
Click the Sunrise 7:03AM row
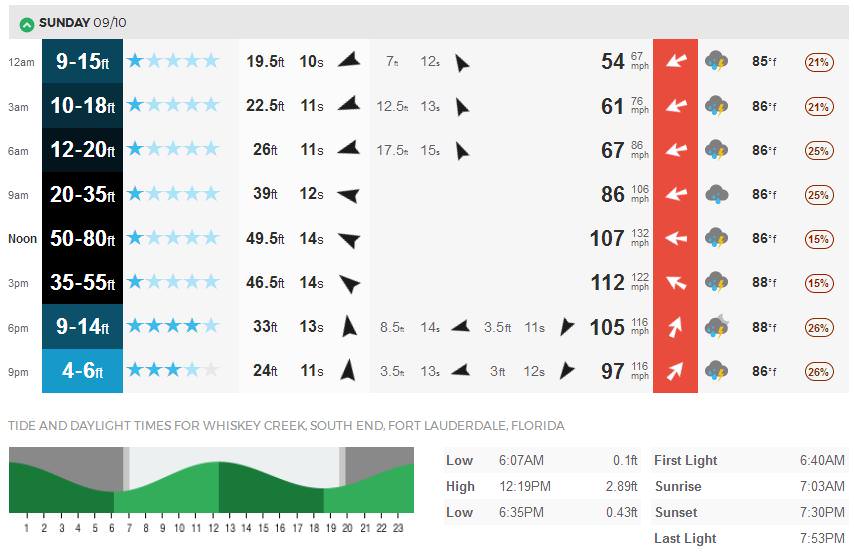(749, 486)
